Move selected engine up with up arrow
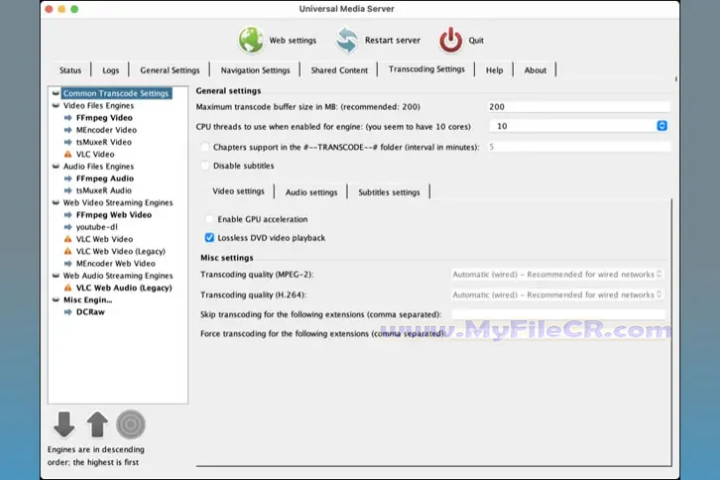Screen dimensions: 720x480 (97, 424)
